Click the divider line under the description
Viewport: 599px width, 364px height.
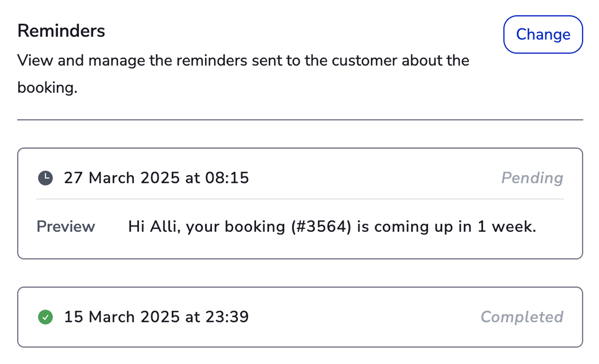[300, 119]
